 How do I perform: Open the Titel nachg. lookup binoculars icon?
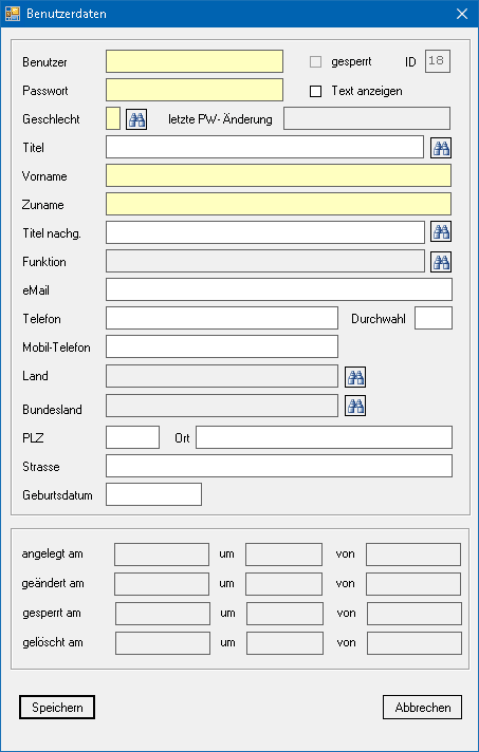click(x=441, y=232)
